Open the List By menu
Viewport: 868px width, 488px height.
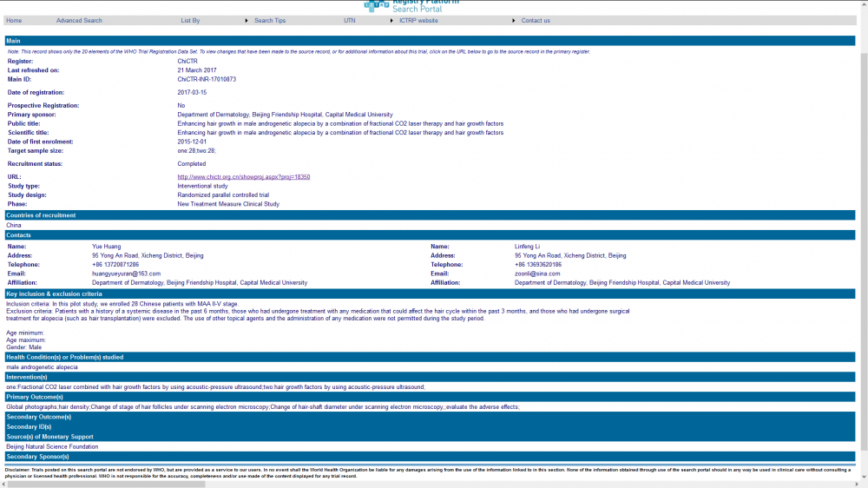click(x=190, y=20)
